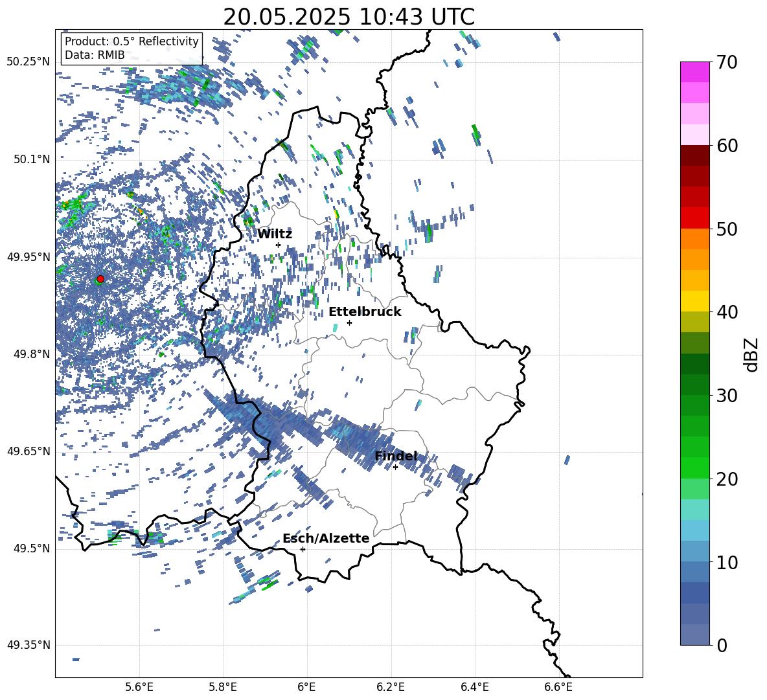
Task: Click the turquoise colorbar segment below 20
Action: [x=694, y=509]
